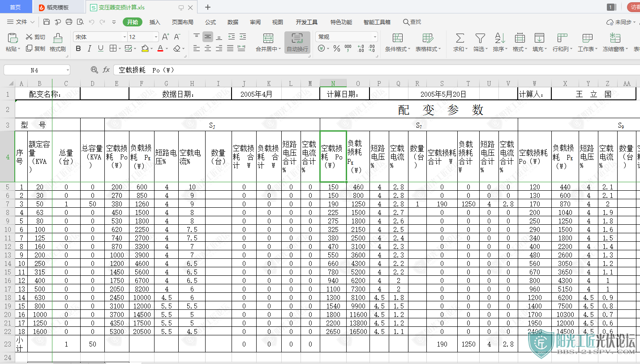Toggle Bold formatting
This screenshot has height=364, width=640.
click(78, 48)
